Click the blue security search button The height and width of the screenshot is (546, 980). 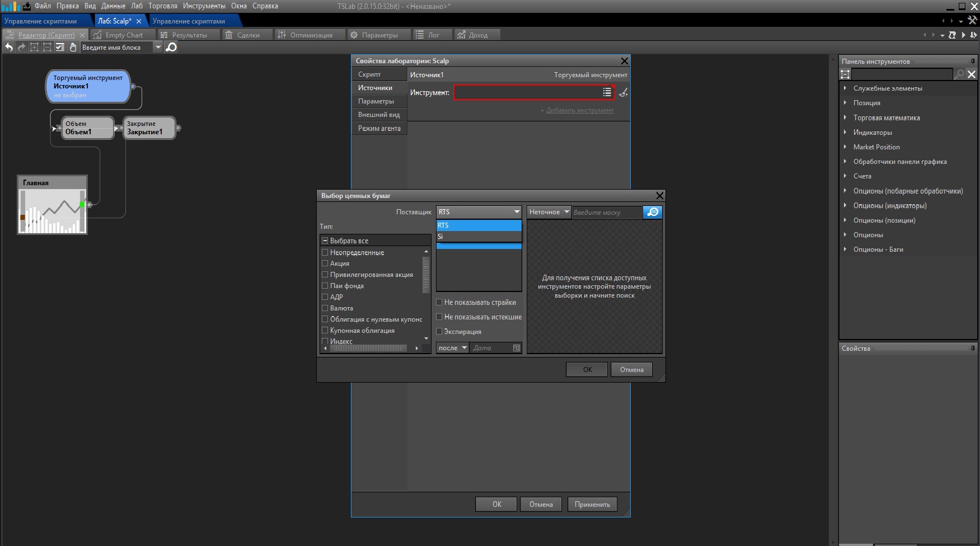click(653, 212)
